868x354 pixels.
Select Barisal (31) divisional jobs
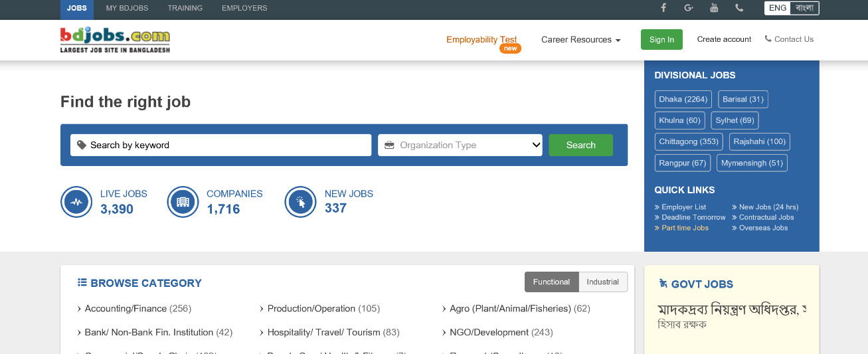[x=743, y=99]
